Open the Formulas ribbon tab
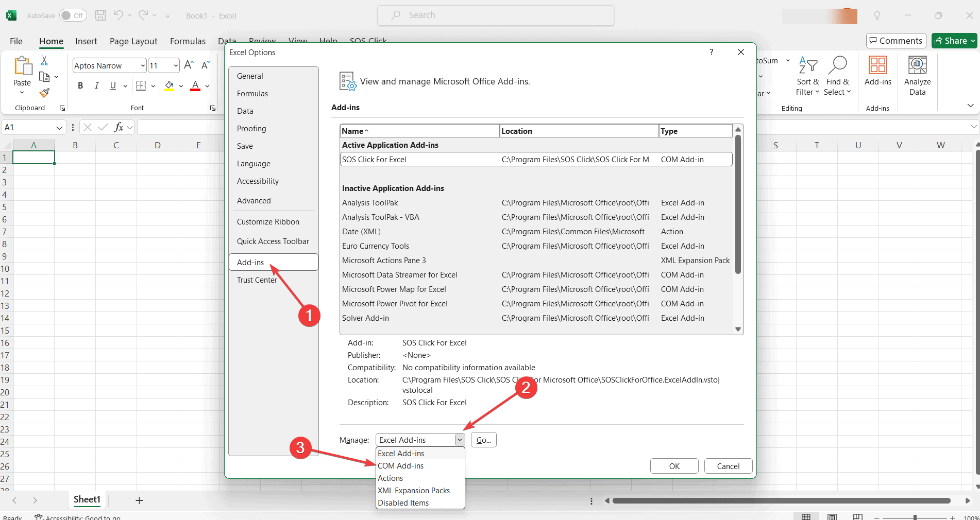Screen dimensions: 980x520 (x=188, y=41)
